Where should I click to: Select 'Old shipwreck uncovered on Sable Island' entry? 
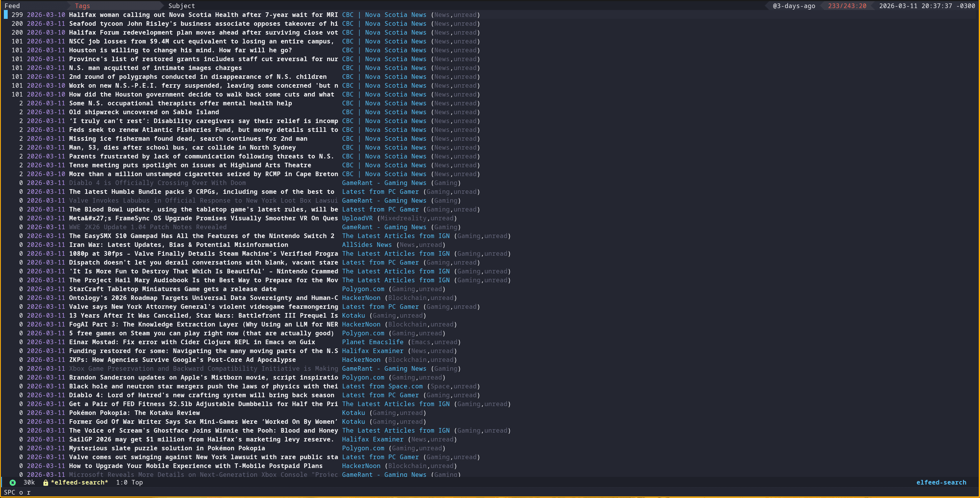pyautogui.click(x=144, y=112)
